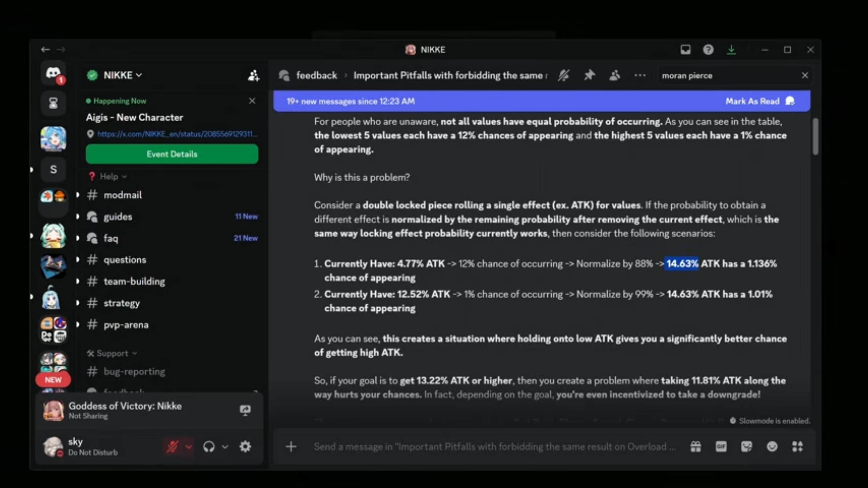Screen dimensions: 868x488
Task: Open the sticker picker
Action: tap(746, 447)
